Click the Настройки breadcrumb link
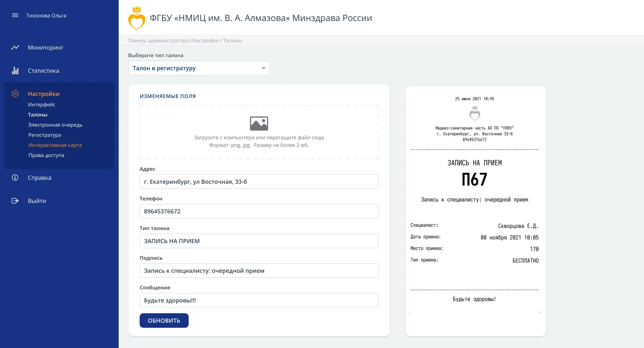 coord(206,41)
